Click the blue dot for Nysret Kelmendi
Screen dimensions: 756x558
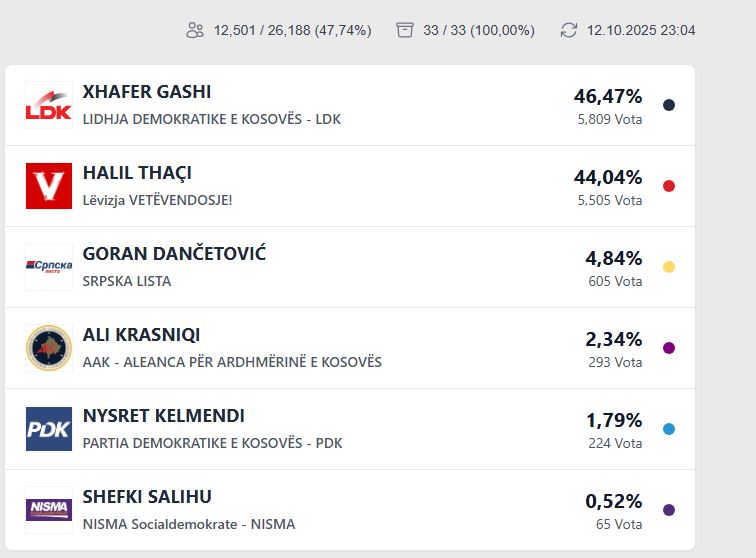(x=669, y=429)
